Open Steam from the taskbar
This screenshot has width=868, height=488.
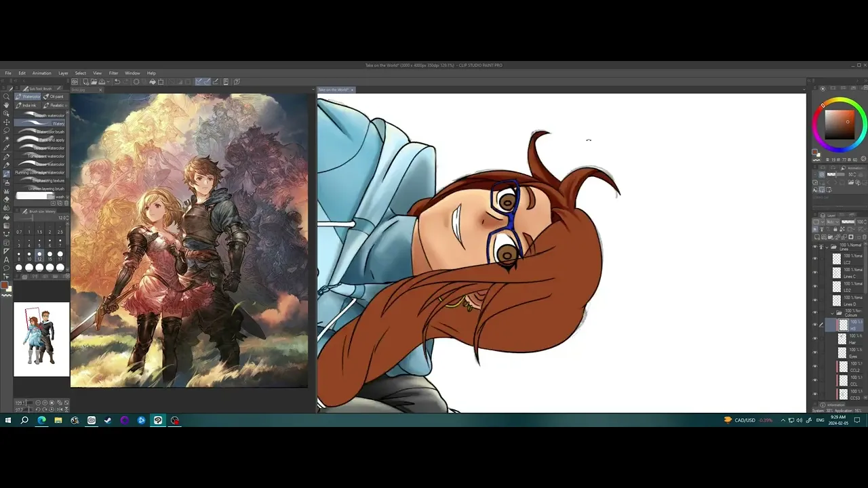coord(108,420)
